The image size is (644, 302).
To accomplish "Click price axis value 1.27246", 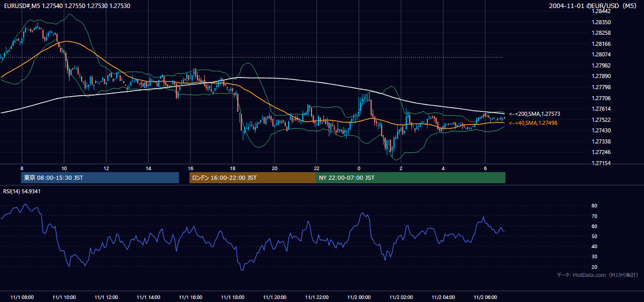I will [602, 152].
